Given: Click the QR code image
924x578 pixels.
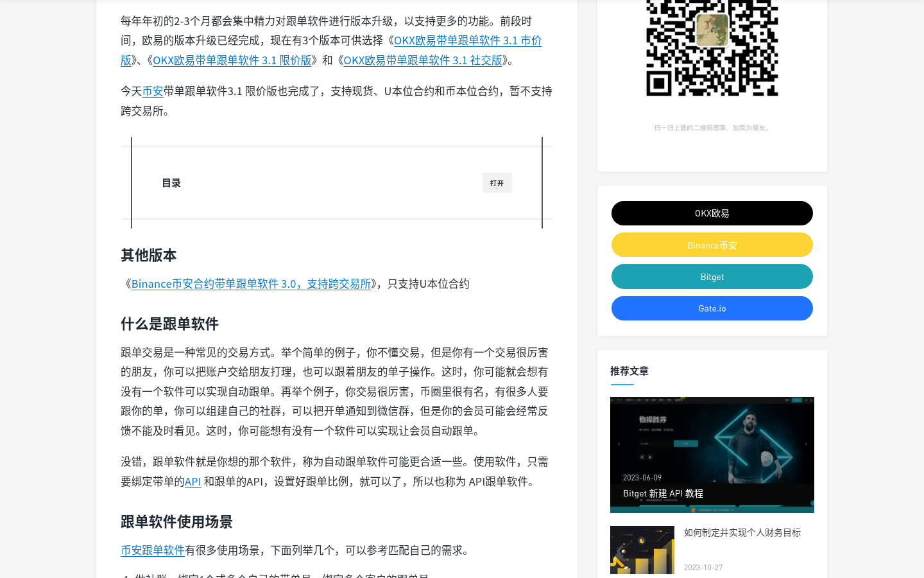Looking at the screenshot, I should (712, 48).
